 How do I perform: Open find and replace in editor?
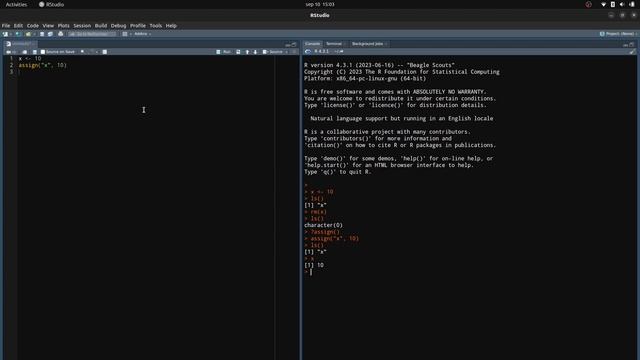pyautogui.click(x=82, y=52)
